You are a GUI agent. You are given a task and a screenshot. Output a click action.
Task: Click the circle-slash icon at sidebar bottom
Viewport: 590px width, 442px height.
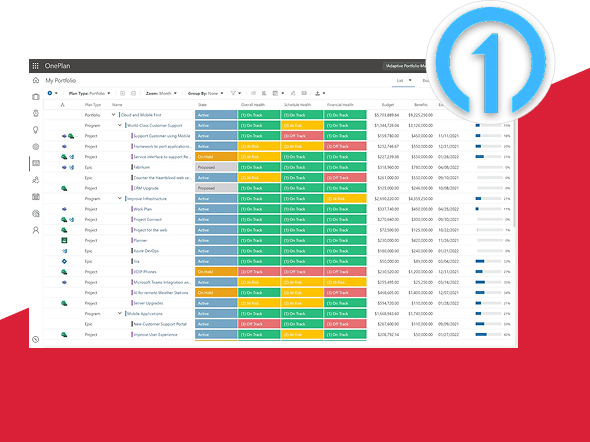[x=36, y=339]
